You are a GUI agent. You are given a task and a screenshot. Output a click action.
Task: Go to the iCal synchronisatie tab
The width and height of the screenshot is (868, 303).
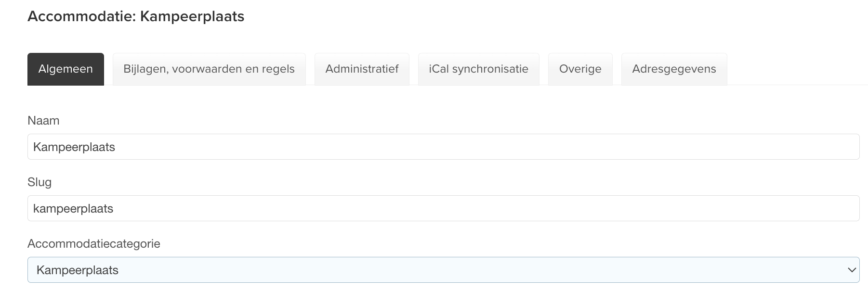tap(478, 69)
